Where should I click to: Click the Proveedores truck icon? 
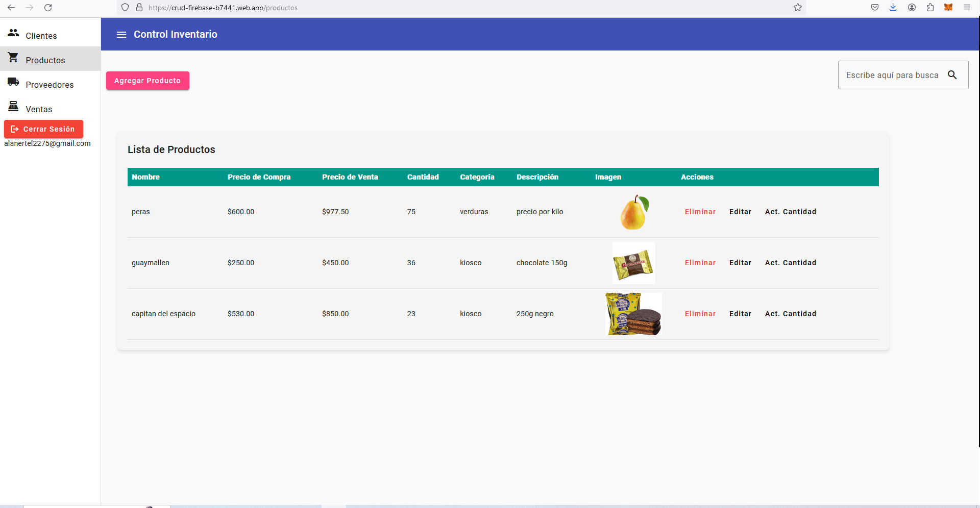[x=13, y=82]
